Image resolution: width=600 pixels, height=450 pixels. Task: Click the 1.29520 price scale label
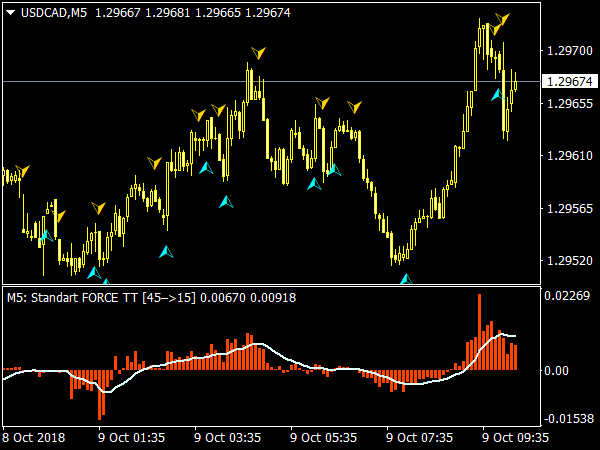pos(570,261)
